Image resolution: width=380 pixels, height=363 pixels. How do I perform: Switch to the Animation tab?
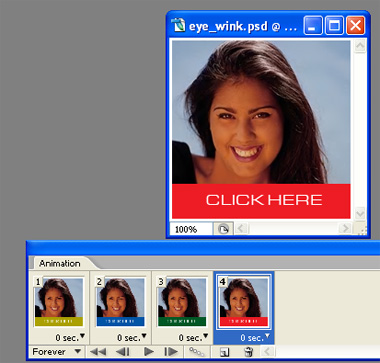(60, 263)
